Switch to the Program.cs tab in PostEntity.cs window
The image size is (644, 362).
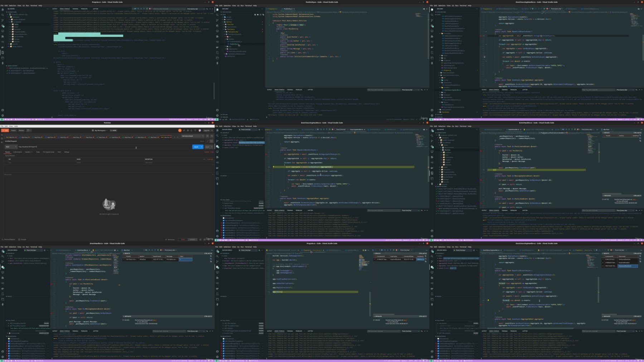273,9
